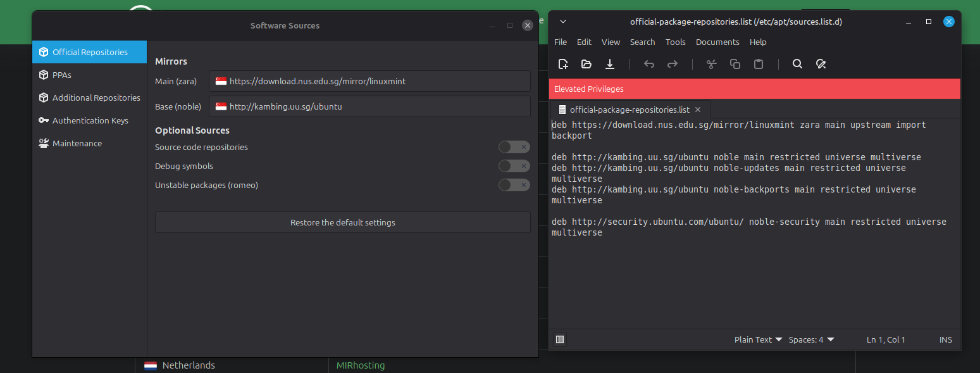Click line with noble-backports repository

pyautogui.click(x=733, y=194)
